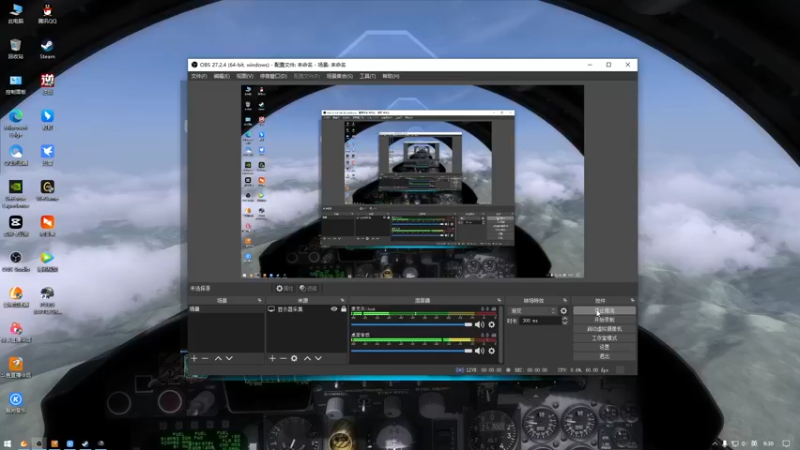Image resolution: width=800 pixels, height=450 pixels.
Task: Open the 编辑(E) Edit menu in OBS
Action: click(221, 76)
